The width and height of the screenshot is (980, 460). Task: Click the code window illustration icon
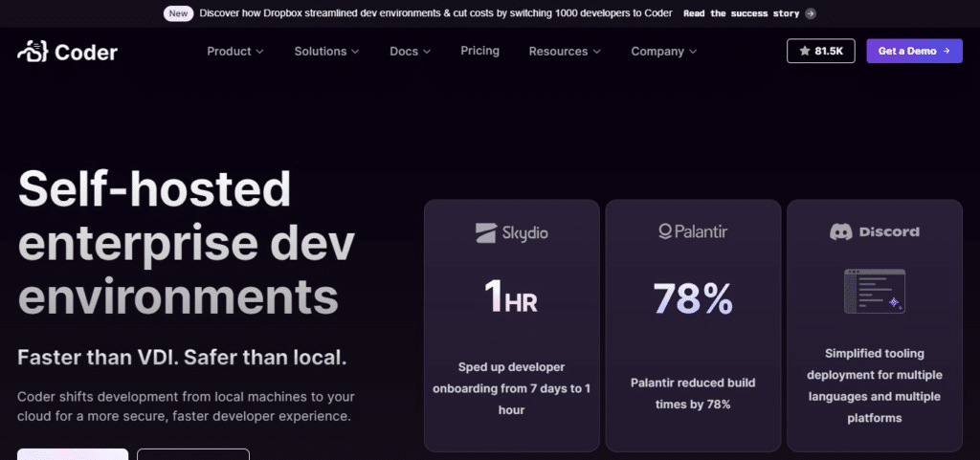point(874,292)
